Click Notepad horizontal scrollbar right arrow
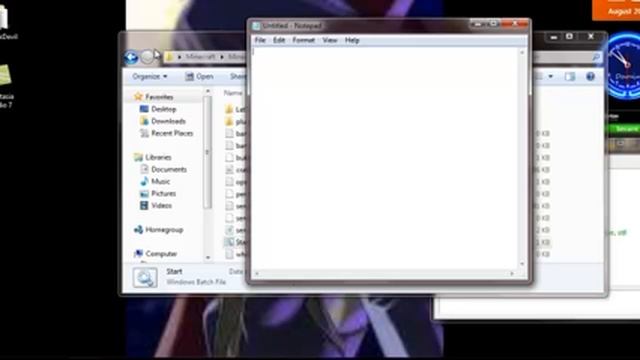 [512, 273]
